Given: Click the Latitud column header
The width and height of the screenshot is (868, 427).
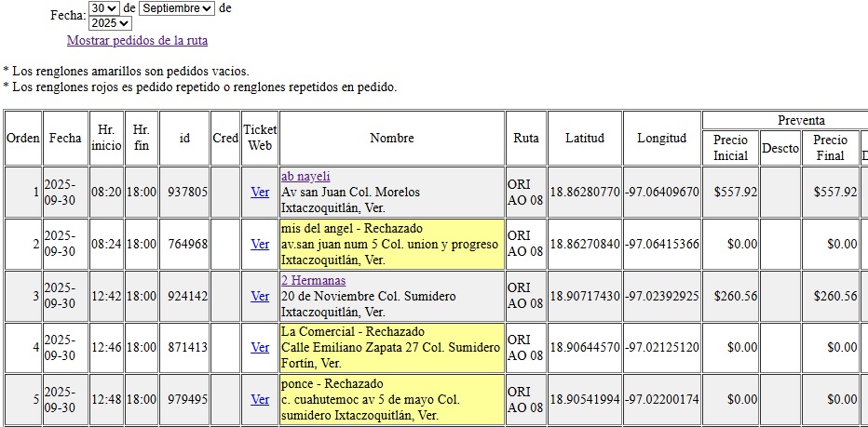Looking at the screenshot, I should (x=584, y=139).
